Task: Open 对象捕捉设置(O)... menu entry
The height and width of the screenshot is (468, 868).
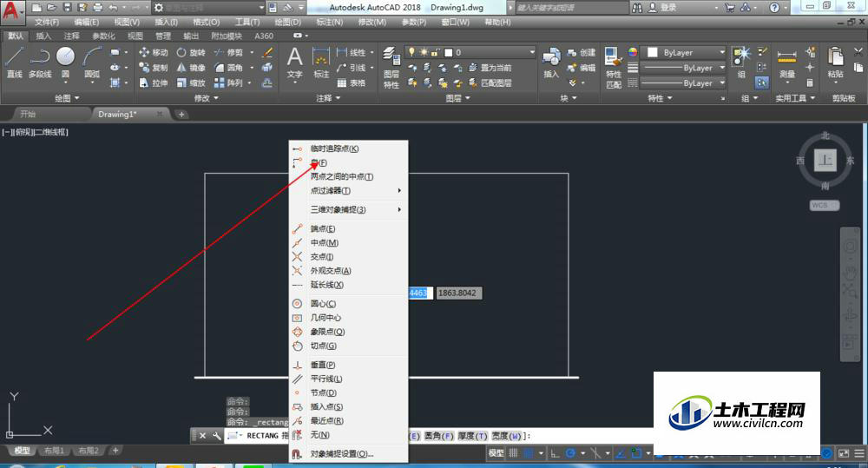Action: pos(348,453)
